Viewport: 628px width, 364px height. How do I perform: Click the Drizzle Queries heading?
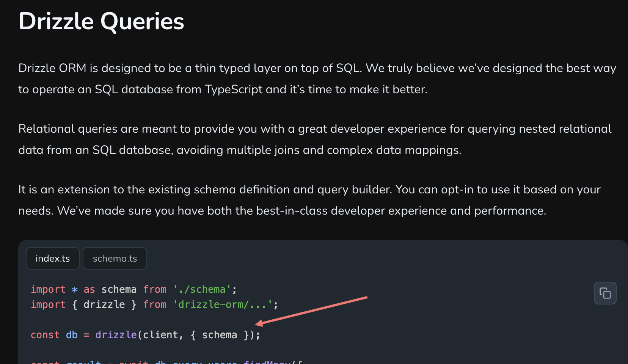pos(101,21)
